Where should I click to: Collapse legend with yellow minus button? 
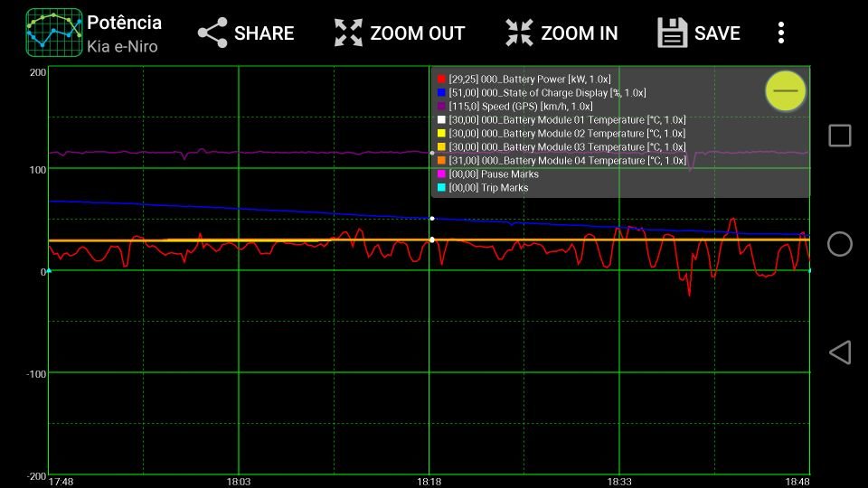786,90
